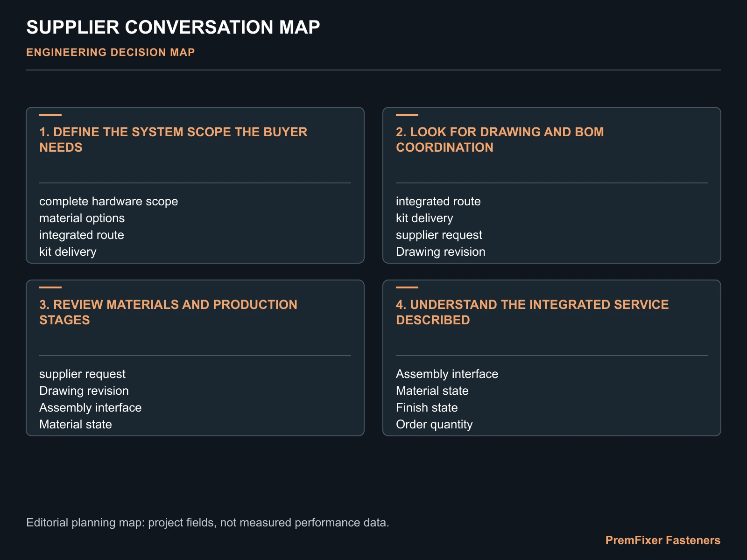Select "material options" in card 1
Viewport: 747px width, 560px height.
coord(82,218)
